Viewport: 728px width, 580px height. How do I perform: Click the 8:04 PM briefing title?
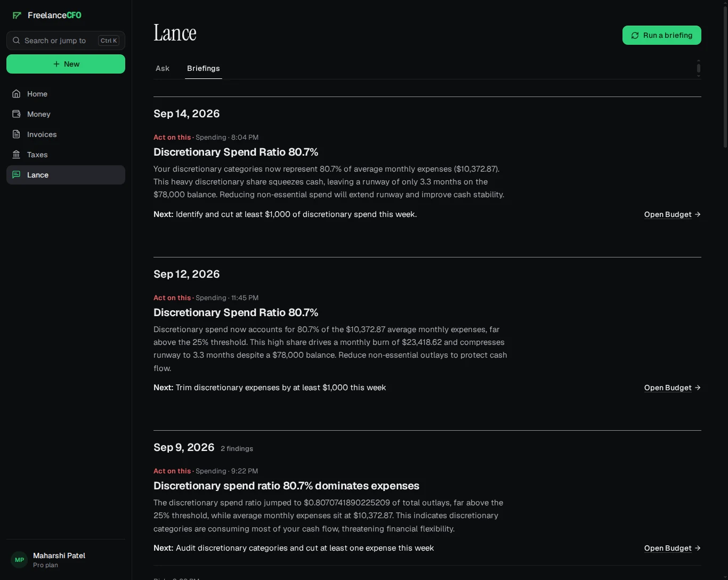coord(236,152)
